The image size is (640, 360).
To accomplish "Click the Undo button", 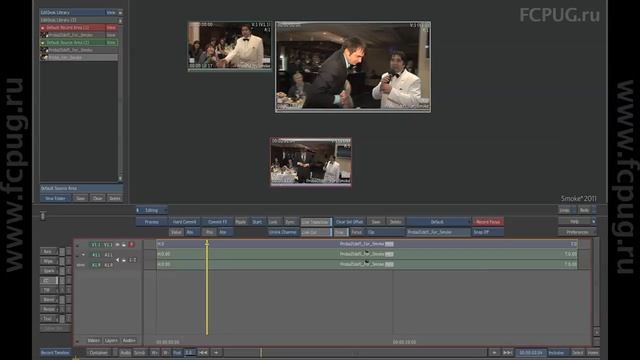I will click(565, 210).
